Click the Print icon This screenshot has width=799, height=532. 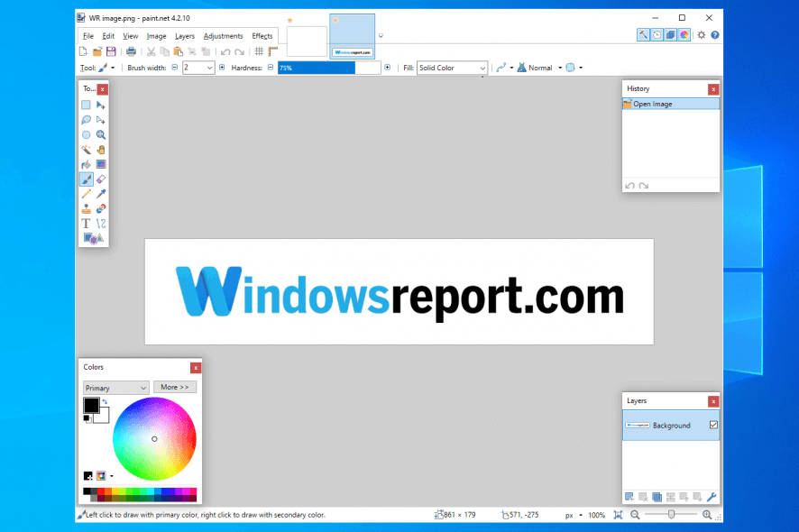pyautogui.click(x=131, y=51)
